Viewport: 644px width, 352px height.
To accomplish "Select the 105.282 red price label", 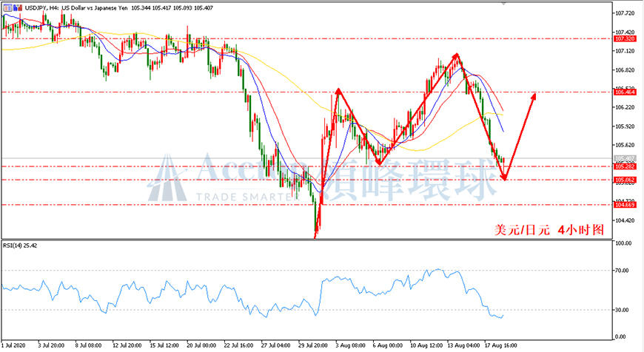I will click(x=625, y=166).
